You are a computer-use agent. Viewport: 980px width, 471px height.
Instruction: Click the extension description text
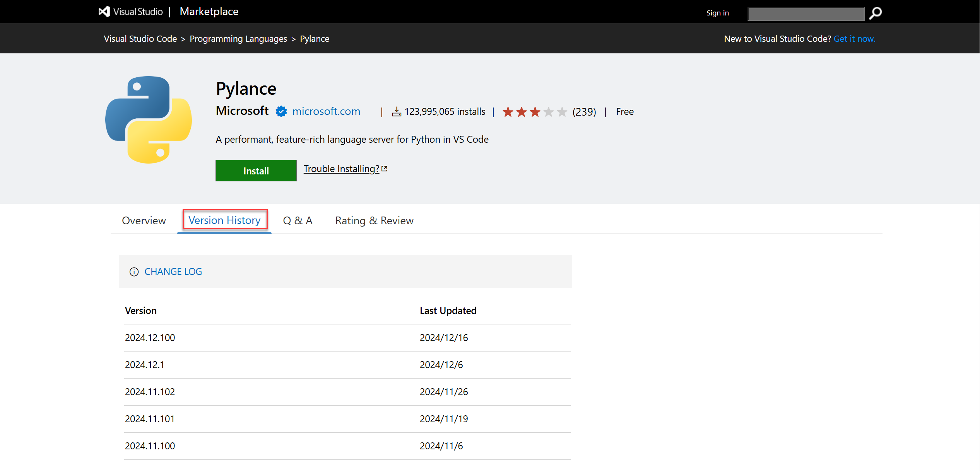point(352,140)
